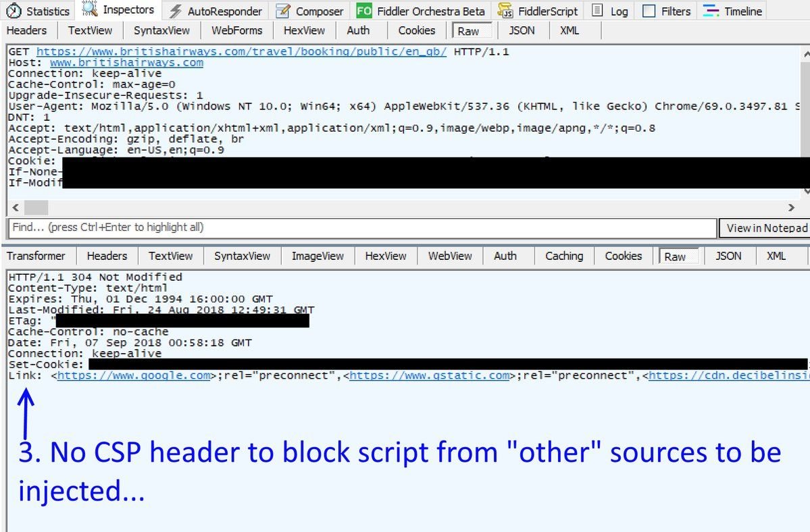Click the horizontal scrollbar thumb
This screenshot has width=810, height=532.
tap(36, 207)
